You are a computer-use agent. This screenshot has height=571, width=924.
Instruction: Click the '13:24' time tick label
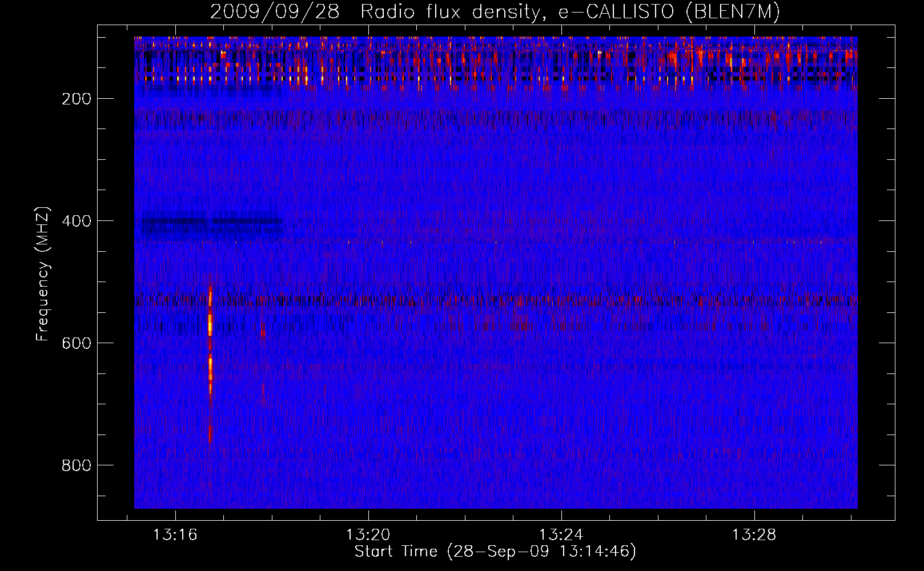point(561,534)
